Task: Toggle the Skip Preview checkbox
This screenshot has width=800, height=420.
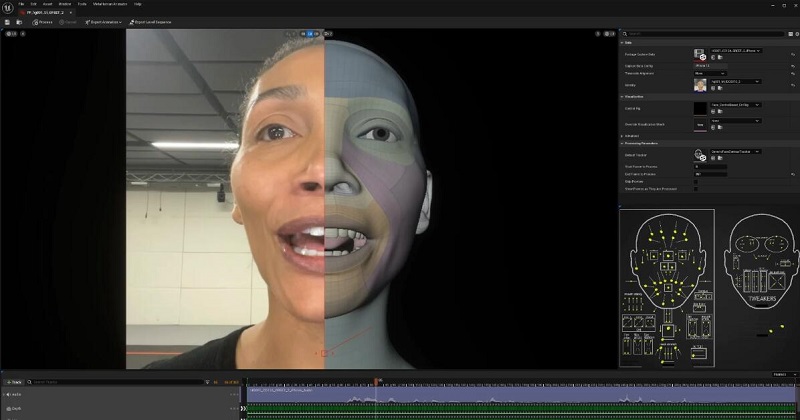Action: pos(696,180)
